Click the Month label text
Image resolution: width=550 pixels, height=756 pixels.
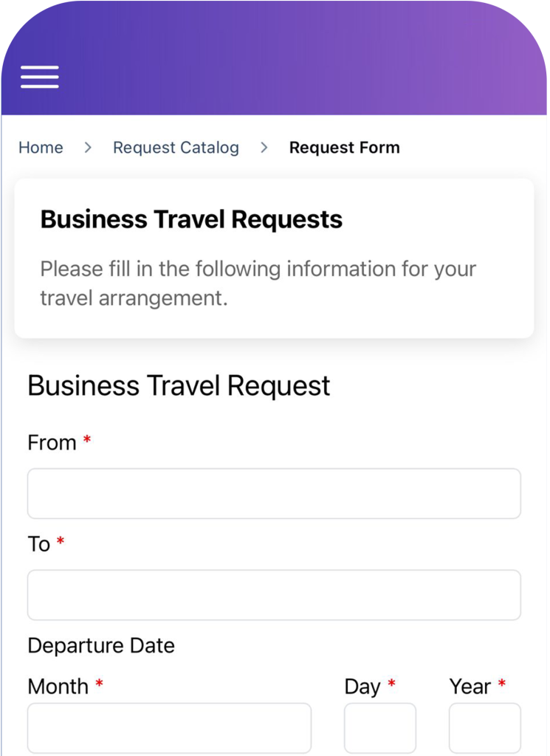(x=58, y=687)
